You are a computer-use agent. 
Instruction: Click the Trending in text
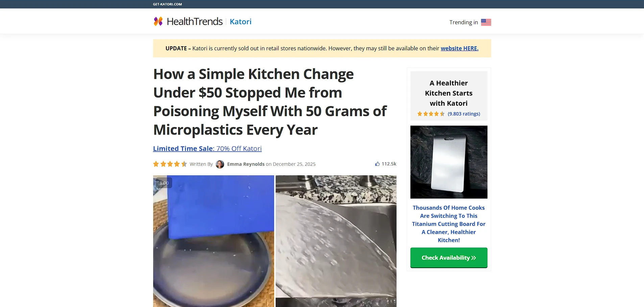tap(463, 22)
